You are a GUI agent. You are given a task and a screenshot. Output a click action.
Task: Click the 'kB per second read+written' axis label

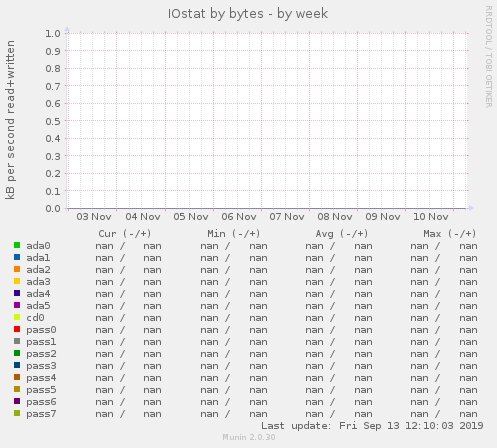(x=10, y=120)
